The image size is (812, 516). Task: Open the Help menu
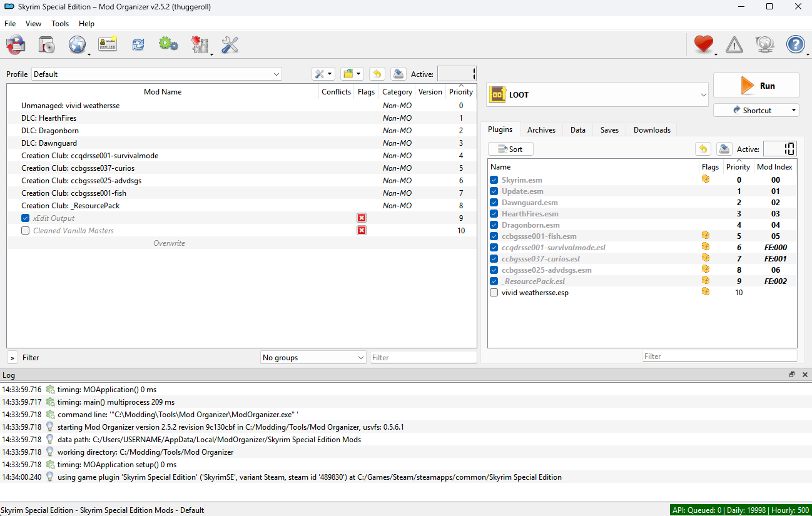click(86, 24)
